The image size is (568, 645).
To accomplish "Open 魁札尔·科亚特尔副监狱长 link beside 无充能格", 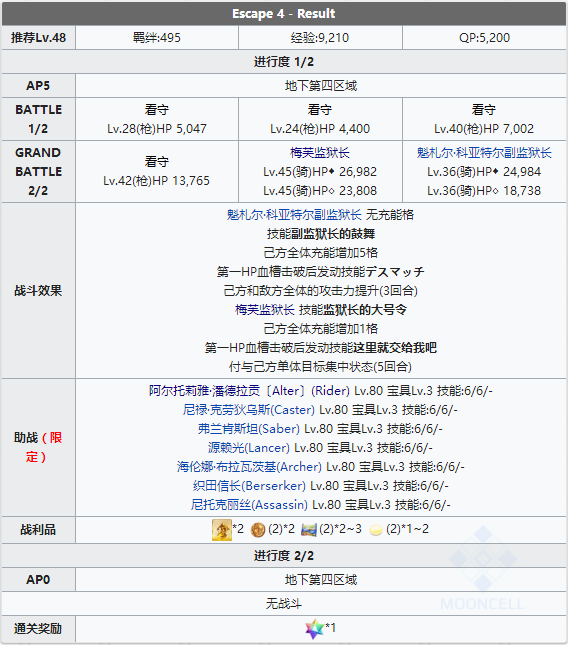I will [294, 214].
